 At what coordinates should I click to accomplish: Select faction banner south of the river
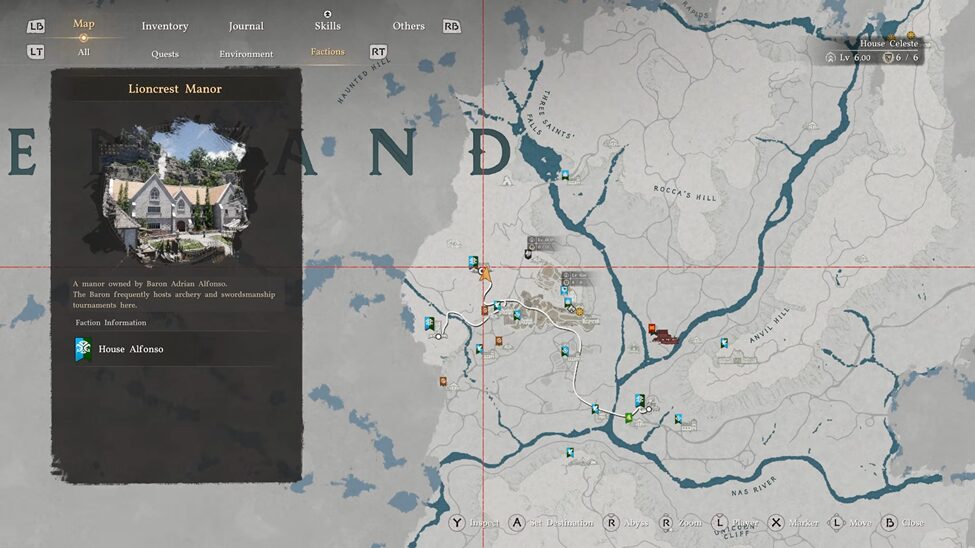click(x=570, y=452)
